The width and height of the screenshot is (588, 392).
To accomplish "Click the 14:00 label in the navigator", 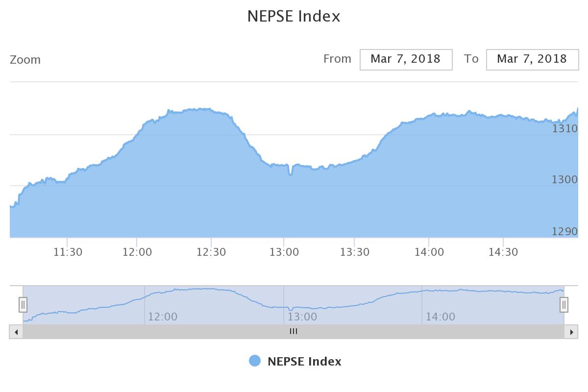I will tap(440, 317).
